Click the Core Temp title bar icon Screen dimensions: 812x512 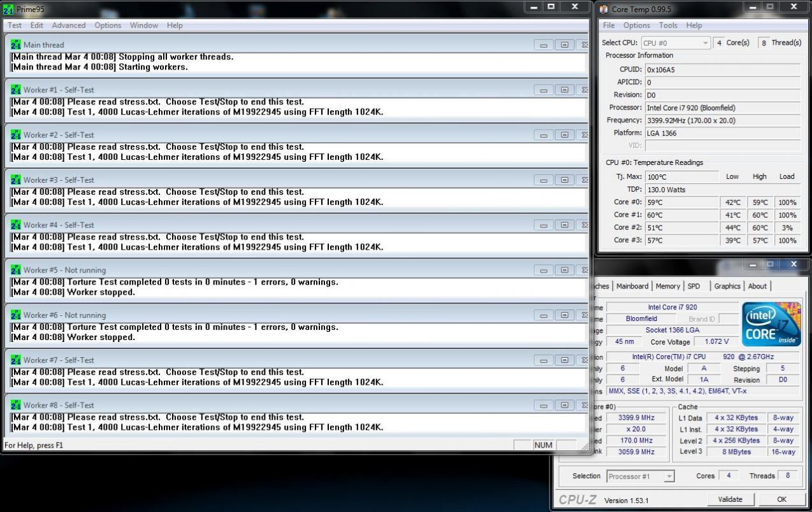(x=604, y=9)
